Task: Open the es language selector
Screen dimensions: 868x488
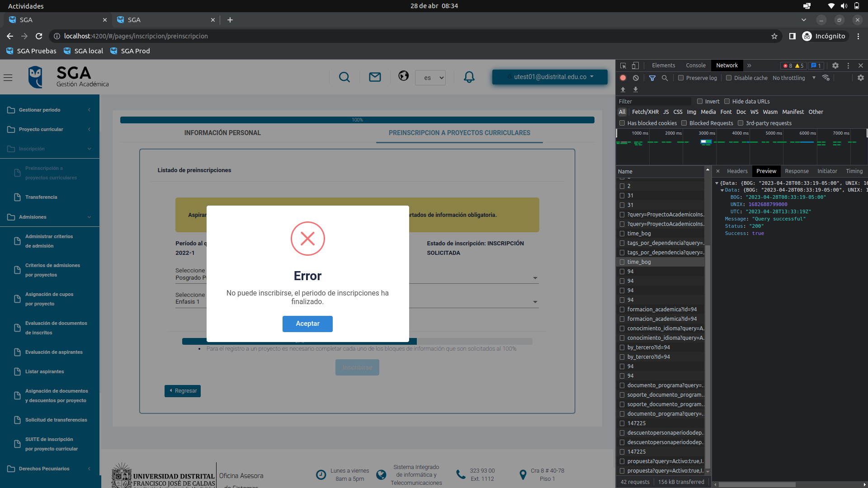Action: [x=429, y=77]
